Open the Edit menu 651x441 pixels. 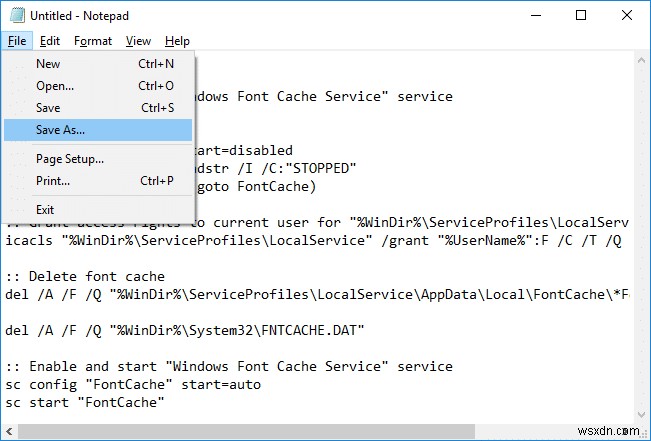pos(50,41)
